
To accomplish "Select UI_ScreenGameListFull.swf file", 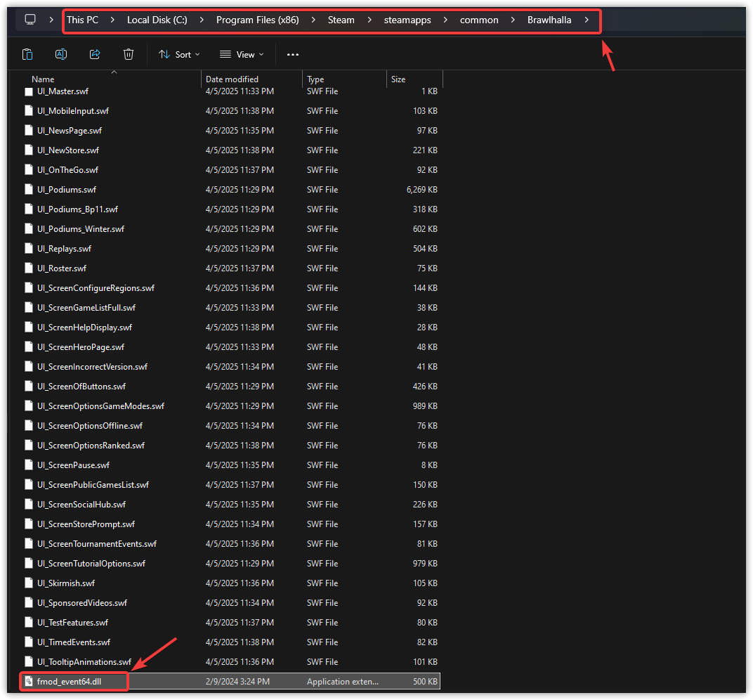I will click(86, 308).
